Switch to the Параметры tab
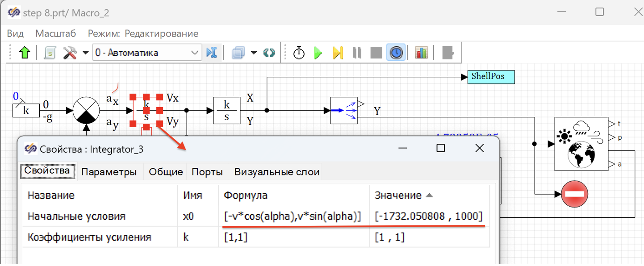Viewport: 644px width, 266px height. coord(109,172)
